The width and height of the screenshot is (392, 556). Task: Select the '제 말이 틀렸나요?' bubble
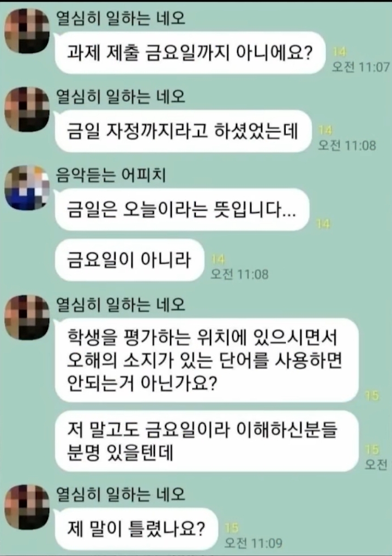click(136, 529)
